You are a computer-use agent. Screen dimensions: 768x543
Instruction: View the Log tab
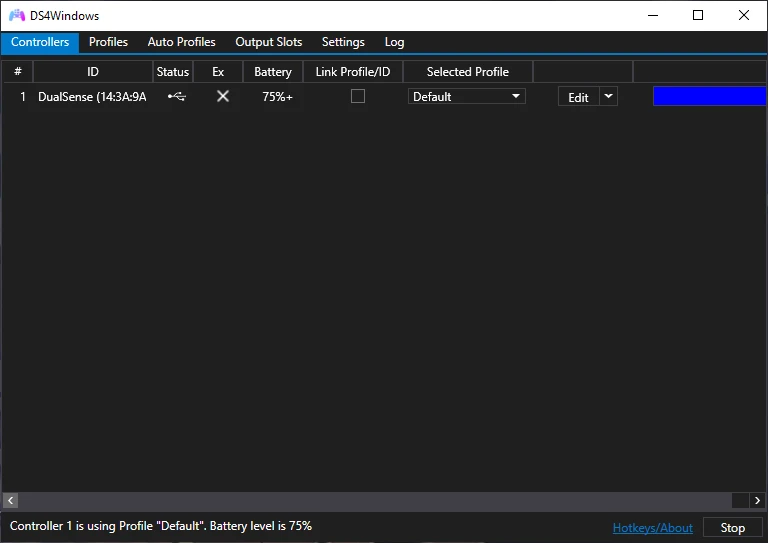[x=394, y=42]
